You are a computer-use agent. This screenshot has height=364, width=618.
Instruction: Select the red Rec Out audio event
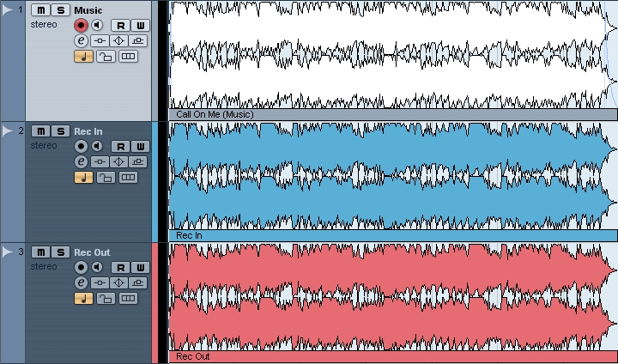393,302
